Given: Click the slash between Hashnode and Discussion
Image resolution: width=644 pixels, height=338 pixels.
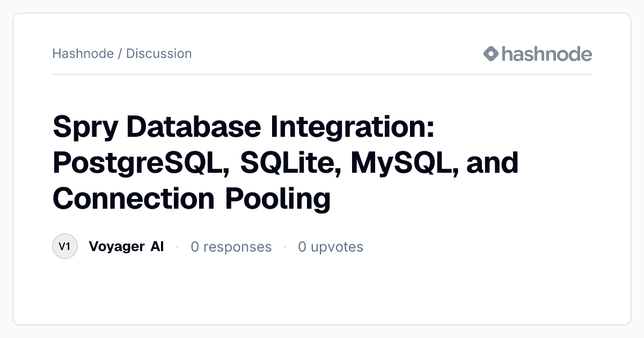Looking at the screenshot, I should tap(120, 54).
